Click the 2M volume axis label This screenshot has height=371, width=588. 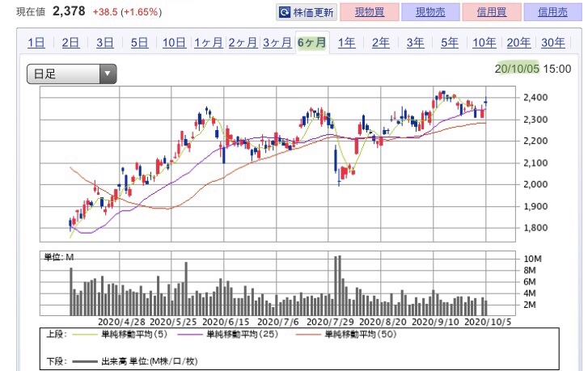pyautogui.click(x=530, y=305)
